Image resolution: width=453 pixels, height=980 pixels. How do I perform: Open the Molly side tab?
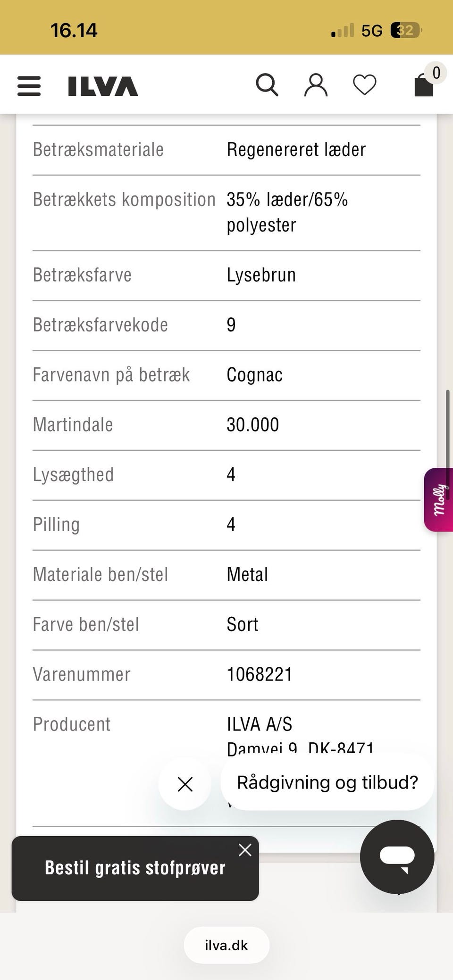tap(439, 500)
